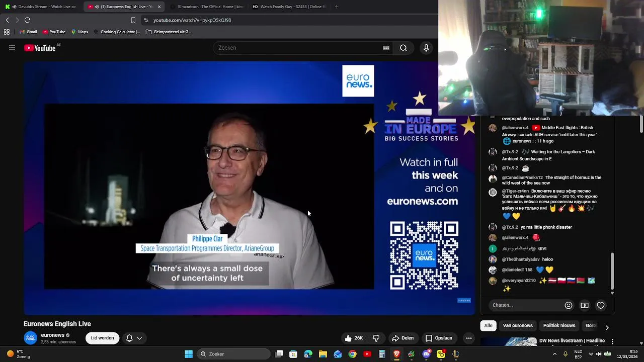This screenshot has width=644, height=362.
Task: Open Task View from taskbar
Action: [x=279, y=354]
